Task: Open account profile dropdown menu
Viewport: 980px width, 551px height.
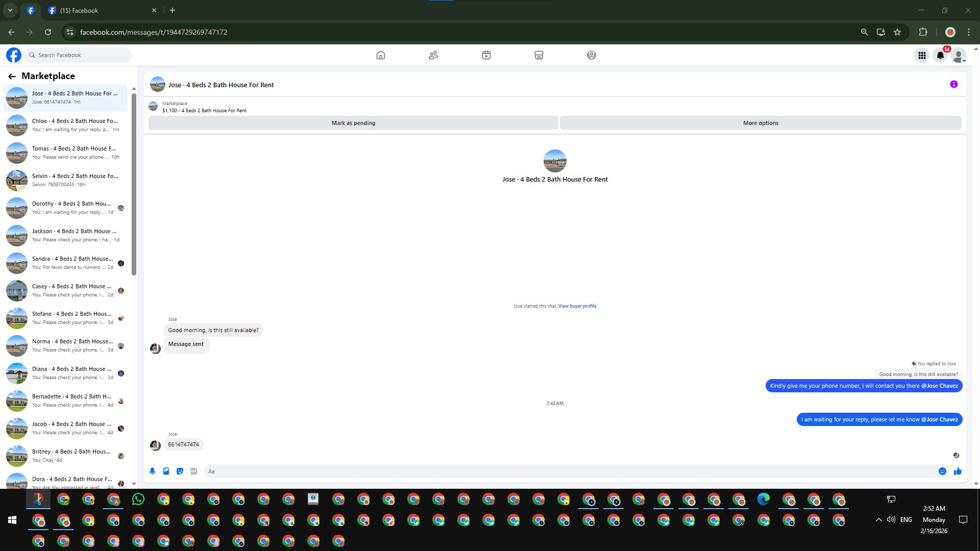Action: point(959,56)
